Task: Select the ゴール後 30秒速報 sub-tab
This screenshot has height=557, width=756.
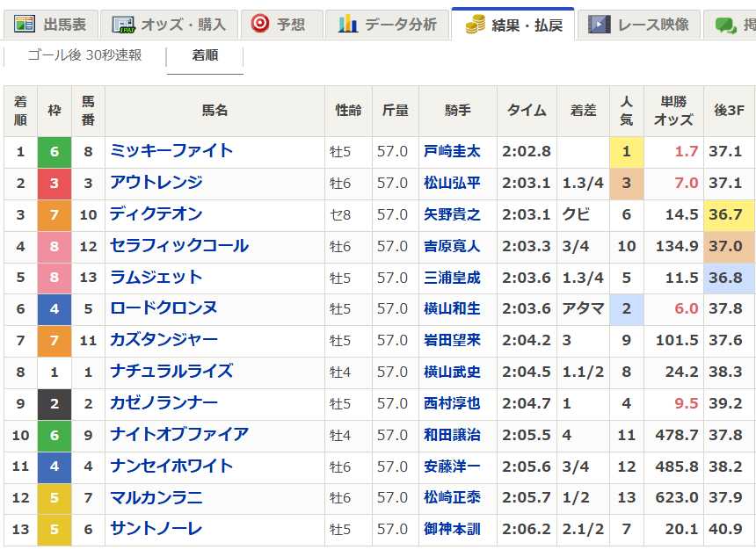Action: pos(85,55)
